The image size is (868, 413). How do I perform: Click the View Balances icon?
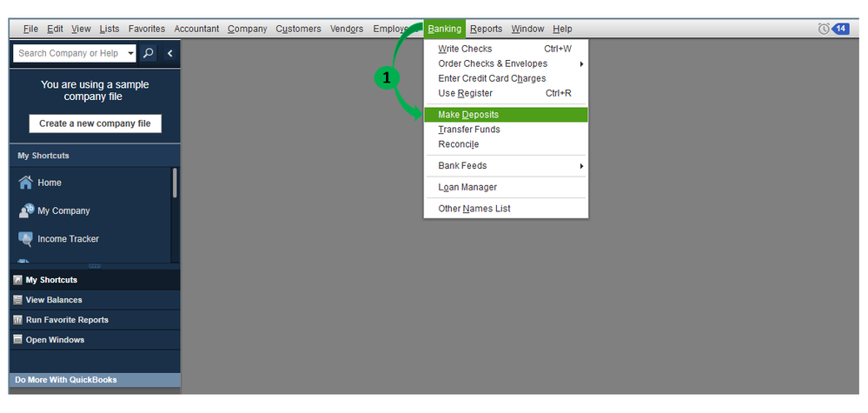[x=17, y=300]
